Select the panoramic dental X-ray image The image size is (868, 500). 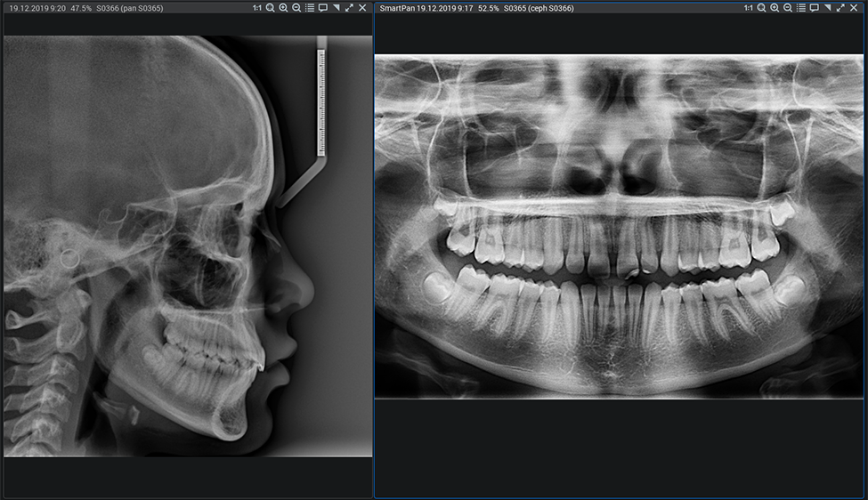click(x=621, y=227)
